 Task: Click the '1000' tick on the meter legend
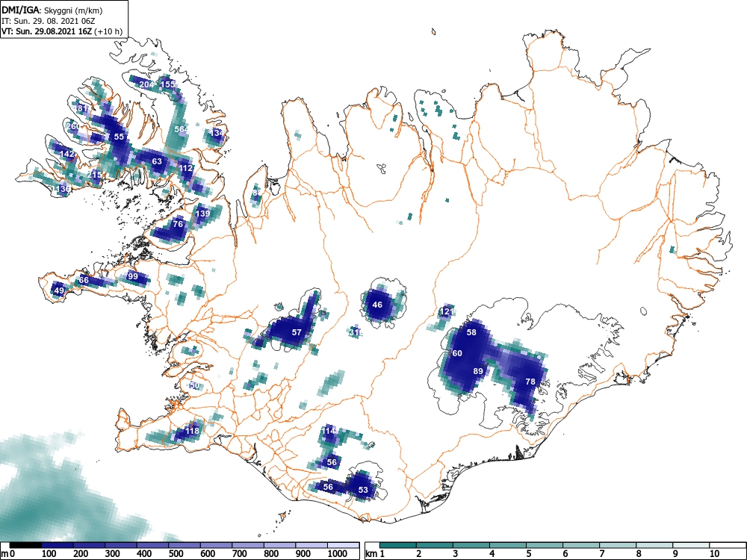point(338,554)
